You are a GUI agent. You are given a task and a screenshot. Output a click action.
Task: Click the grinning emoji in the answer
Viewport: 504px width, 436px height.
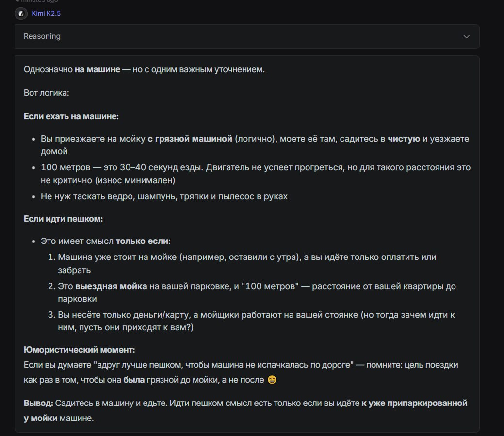pos(272,380)
